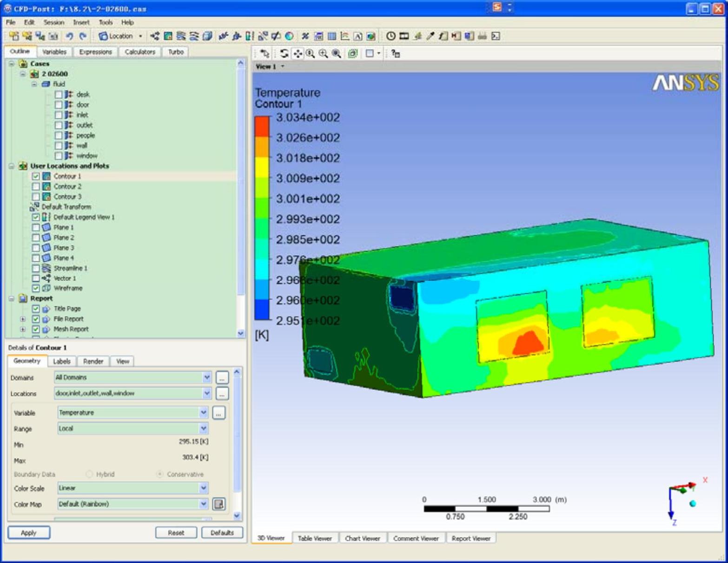Click the Chart icon in the toolbar
This screenshot has width=728, height=563.
[x=344, y=36]
